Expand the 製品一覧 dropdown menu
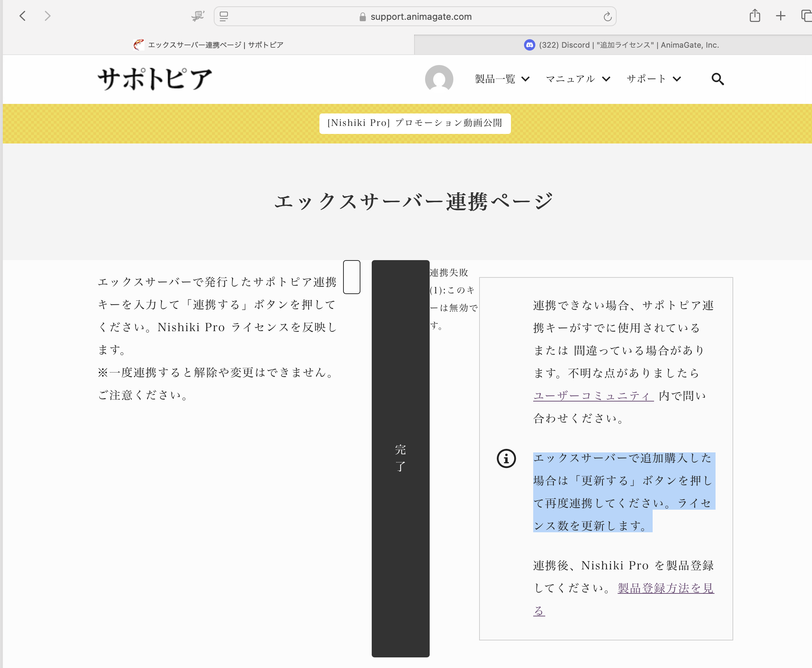Screen dimensions: 812x668 (x=502, y=79)
